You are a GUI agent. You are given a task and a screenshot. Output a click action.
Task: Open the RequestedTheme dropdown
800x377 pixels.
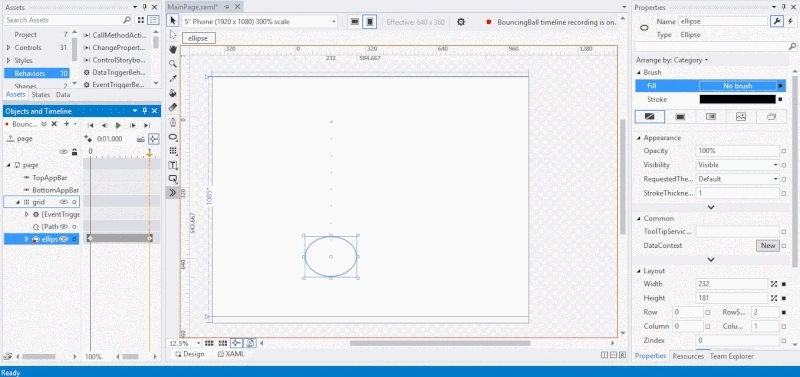tap(738, 179)
